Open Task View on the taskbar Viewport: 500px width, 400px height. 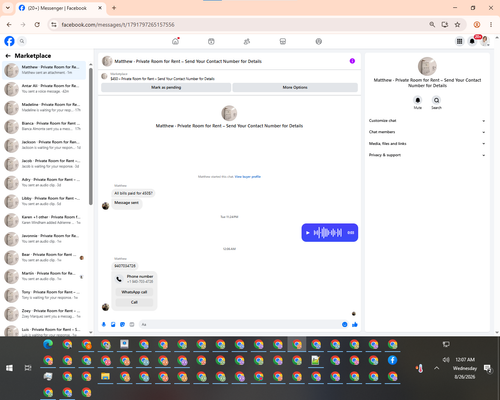(x=28, y=368)
